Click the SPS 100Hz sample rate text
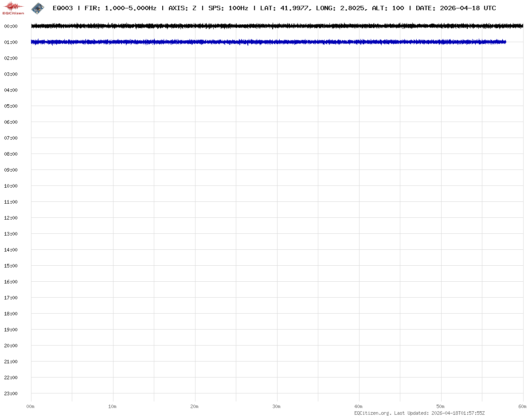 tap(228, 8)
